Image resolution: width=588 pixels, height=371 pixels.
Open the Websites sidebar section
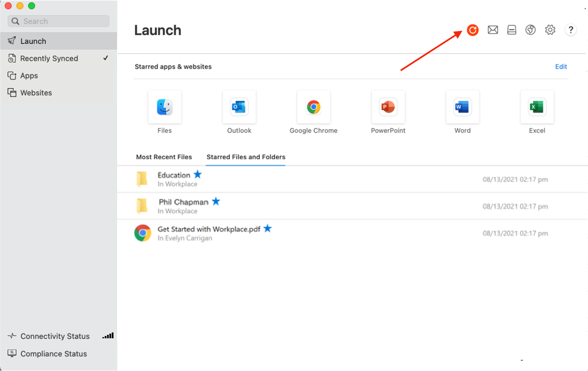[x=36, y=92]
